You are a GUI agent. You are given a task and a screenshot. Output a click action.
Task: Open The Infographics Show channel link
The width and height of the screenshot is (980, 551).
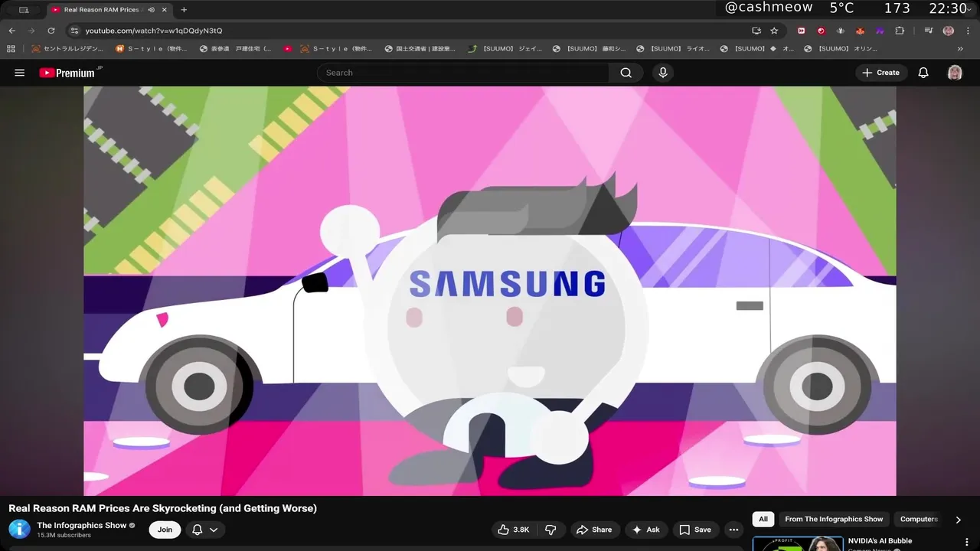[x=82, y=525]
